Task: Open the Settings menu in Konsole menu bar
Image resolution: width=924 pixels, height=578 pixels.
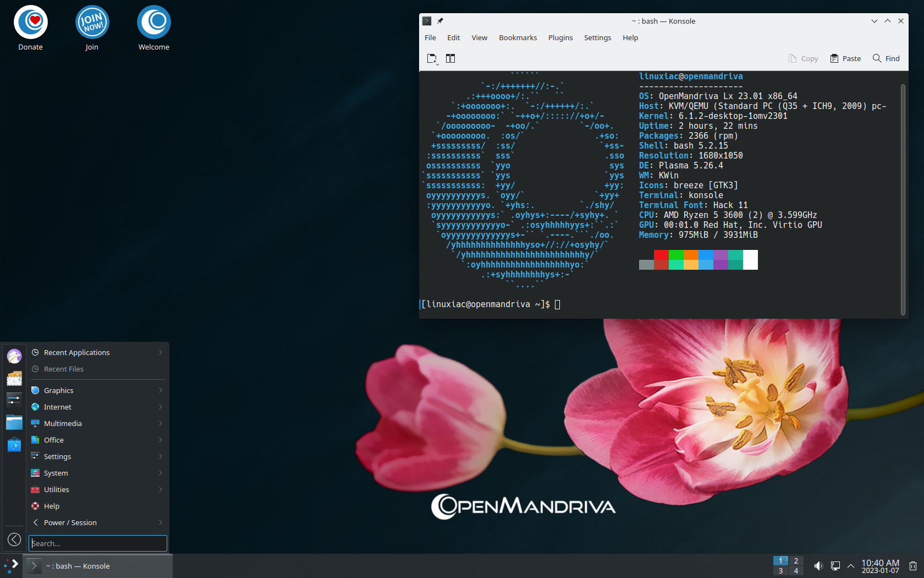Action: [x=598, y=37]
